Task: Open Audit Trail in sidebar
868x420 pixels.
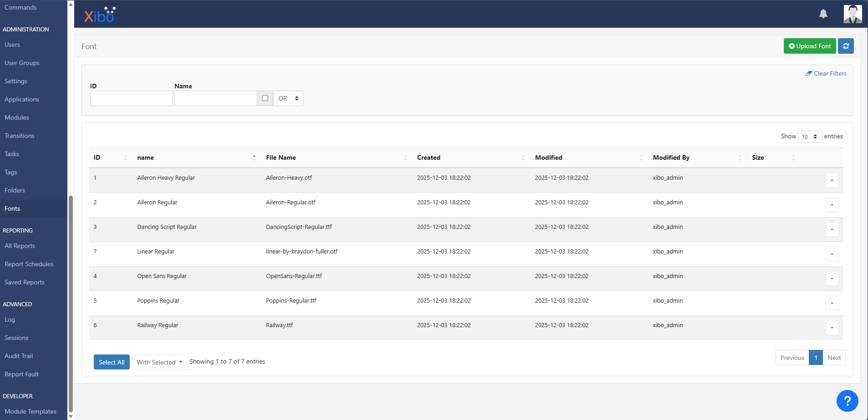Action: (19, 356)
